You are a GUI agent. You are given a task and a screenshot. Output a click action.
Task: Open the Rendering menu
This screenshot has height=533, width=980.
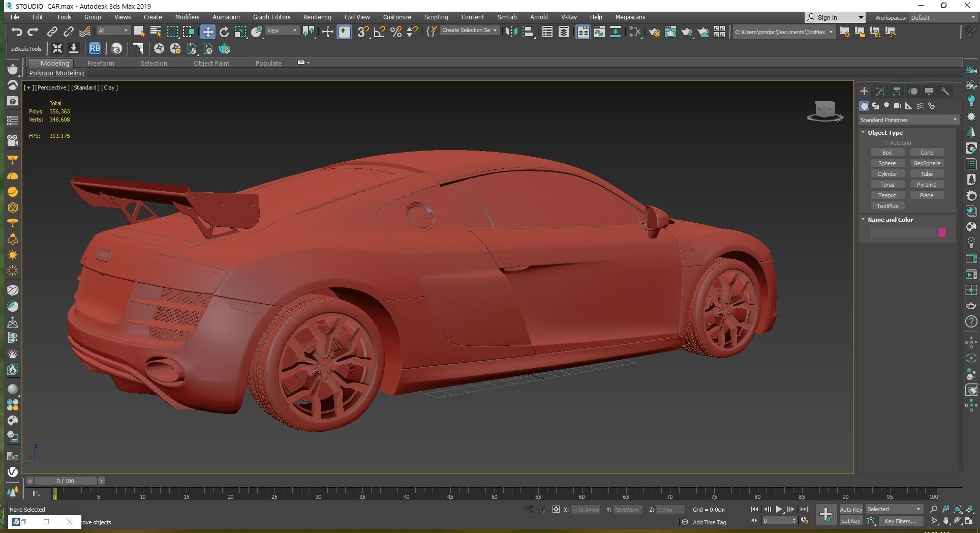317,17
